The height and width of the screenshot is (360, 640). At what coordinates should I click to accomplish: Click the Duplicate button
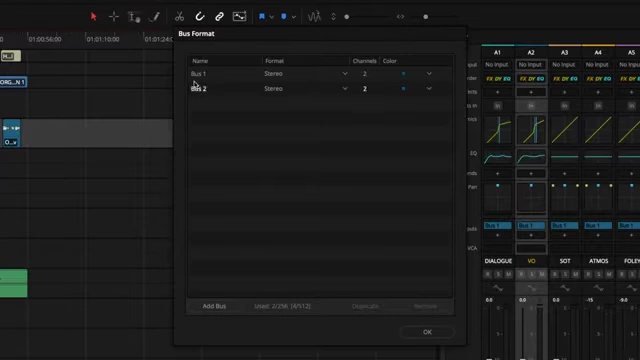coord(365,306)
